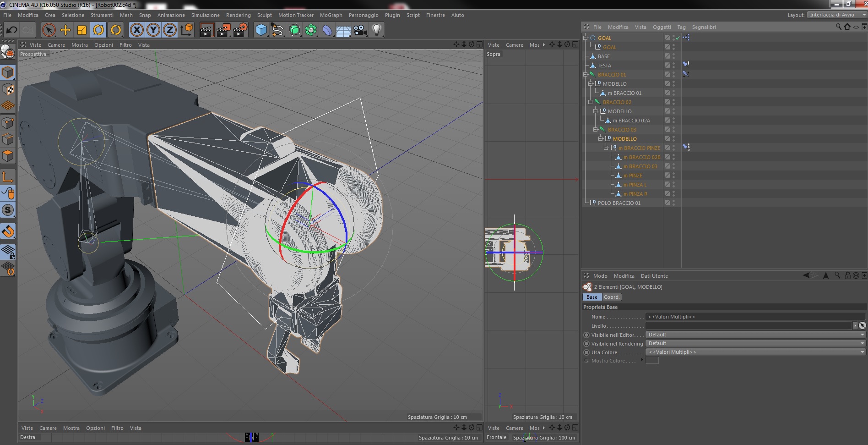Open the Visibile nell'Editor dropdown

[755, 335]
